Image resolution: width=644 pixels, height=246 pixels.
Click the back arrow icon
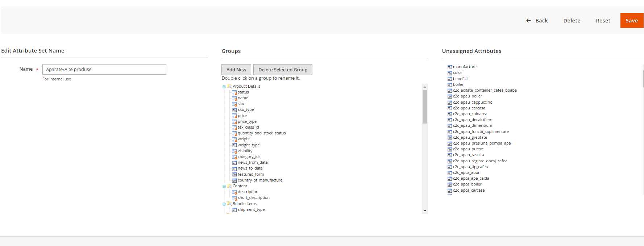528,21
